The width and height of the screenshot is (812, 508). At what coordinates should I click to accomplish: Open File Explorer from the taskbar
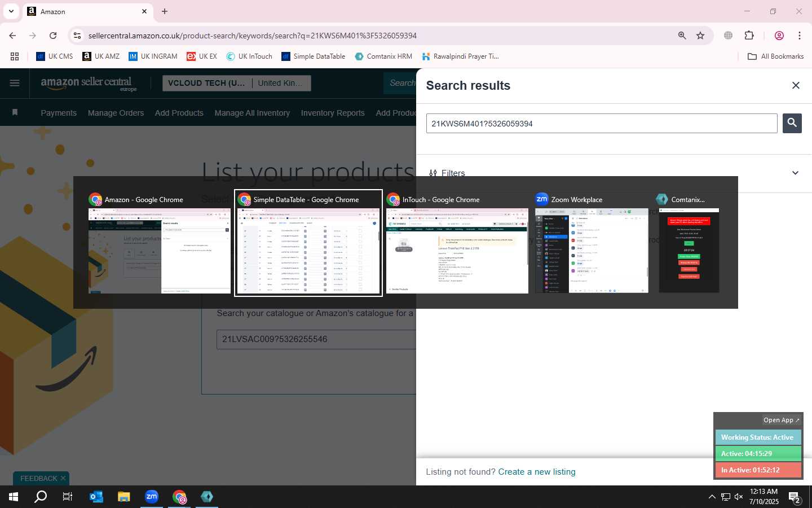[124, 497]
